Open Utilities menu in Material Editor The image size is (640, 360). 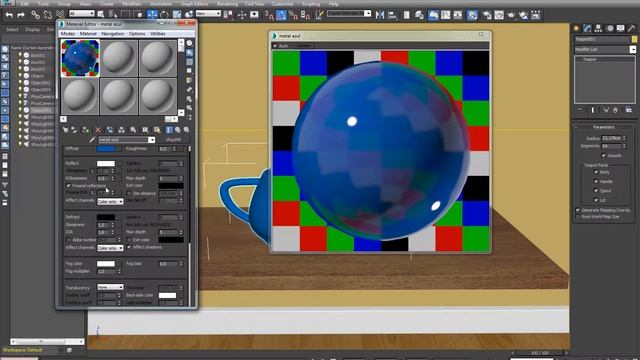[x=158, y=33]
